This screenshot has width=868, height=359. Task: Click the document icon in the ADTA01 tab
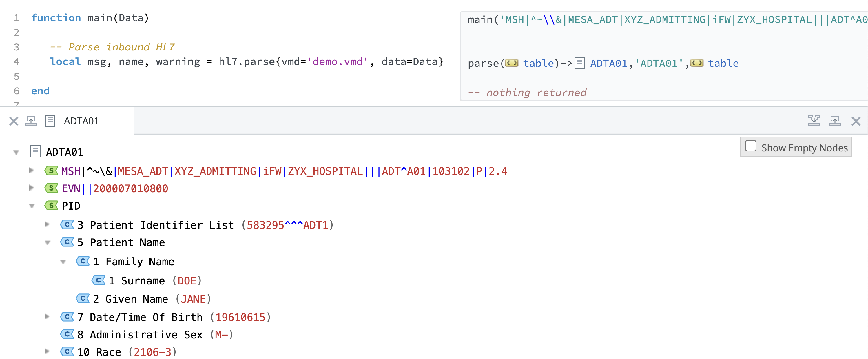[x=50, y=121]
